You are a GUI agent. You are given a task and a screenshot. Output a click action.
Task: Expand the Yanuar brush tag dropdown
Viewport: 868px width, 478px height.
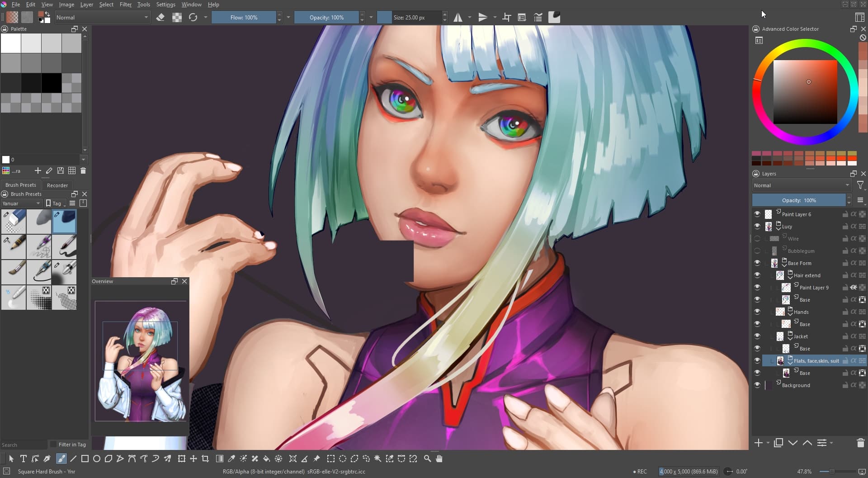point(21,204)
